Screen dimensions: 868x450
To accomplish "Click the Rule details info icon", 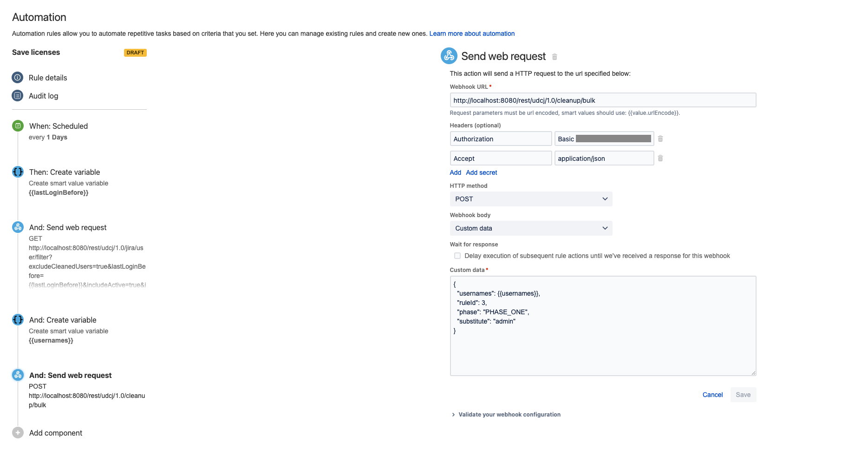I will coord(18,78).
